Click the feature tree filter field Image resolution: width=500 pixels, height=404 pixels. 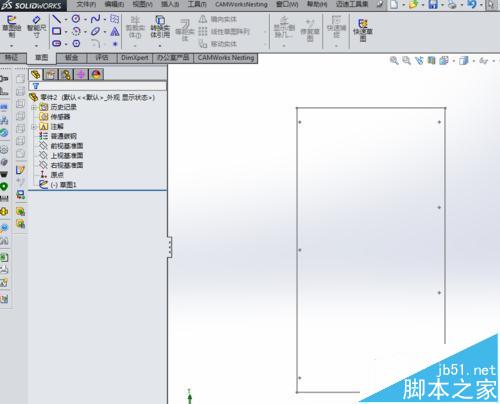point(97,86)
